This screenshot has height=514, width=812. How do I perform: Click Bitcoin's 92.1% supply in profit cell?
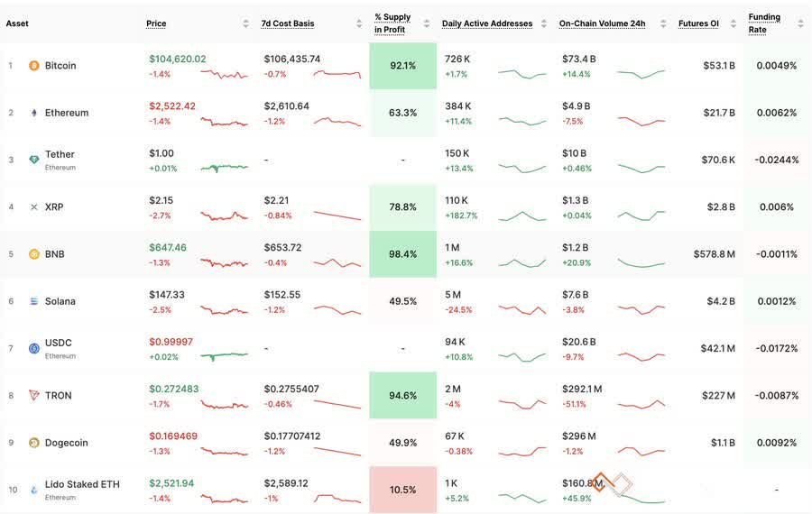pyautogui.click(x=403, y=66)
